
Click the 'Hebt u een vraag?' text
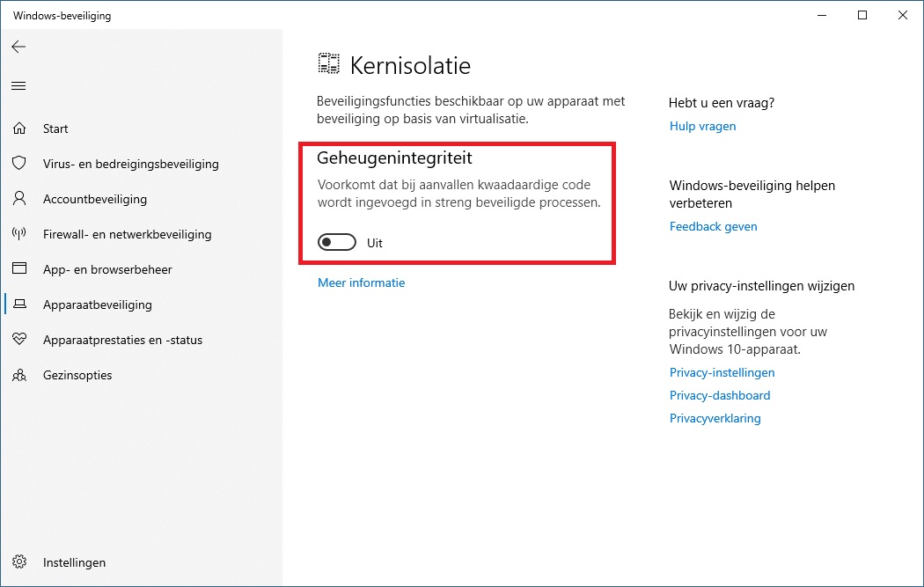(x=722, y=103)
